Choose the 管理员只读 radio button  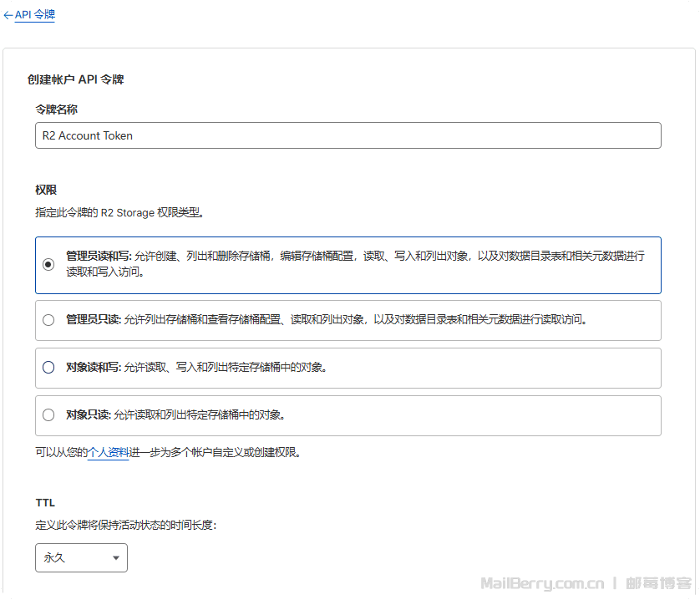tap(48, 320)
